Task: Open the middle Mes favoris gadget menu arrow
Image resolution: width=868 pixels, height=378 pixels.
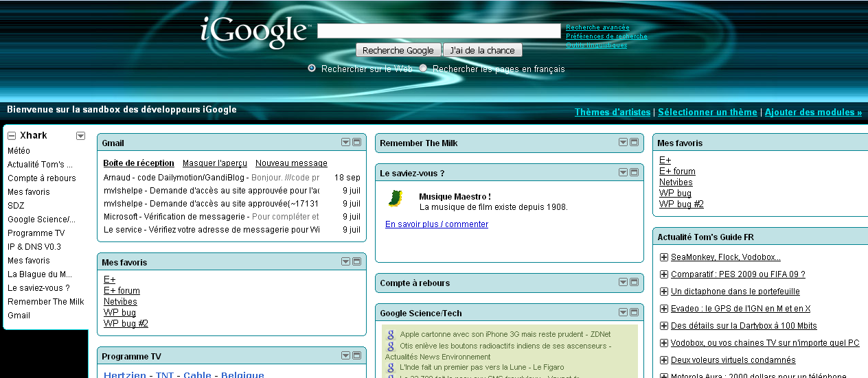Action: coord(345,261)
